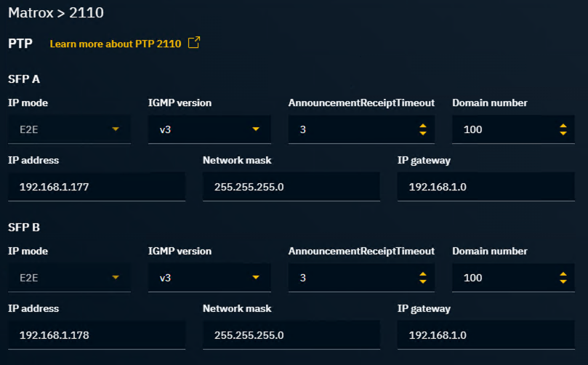This screenshot has width=588, height=365.
Task: Decrease SFP B Domain number with down arrow
Action: point(563,282)
